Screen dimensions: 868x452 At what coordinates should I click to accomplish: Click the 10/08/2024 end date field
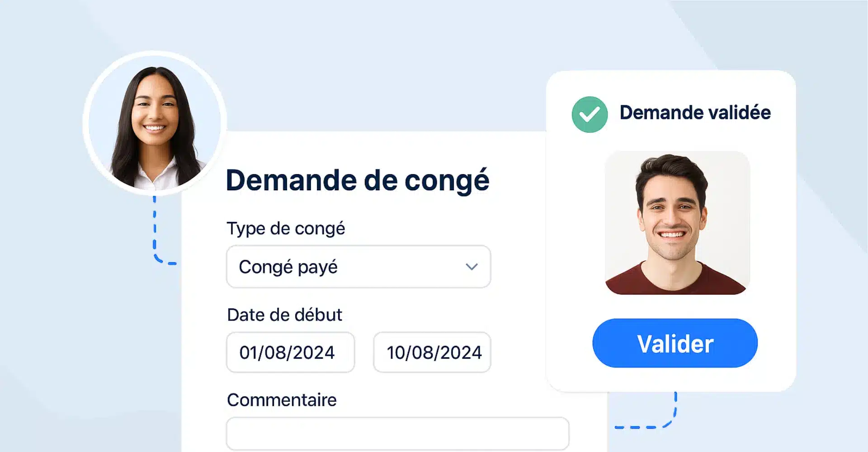tap(432, 352)
